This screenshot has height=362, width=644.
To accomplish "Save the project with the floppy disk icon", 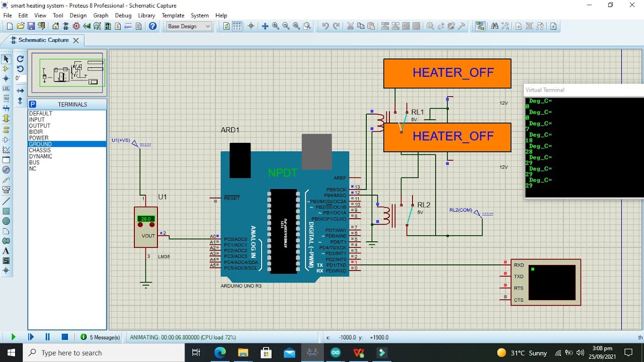I will click(x=31, y=26).
